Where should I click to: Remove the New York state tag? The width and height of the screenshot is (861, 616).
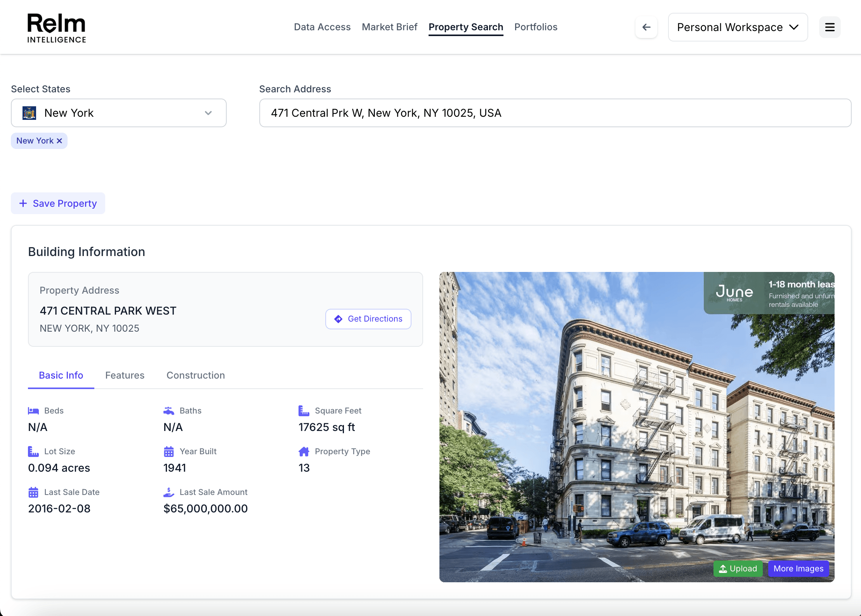(x=59, y=141)
